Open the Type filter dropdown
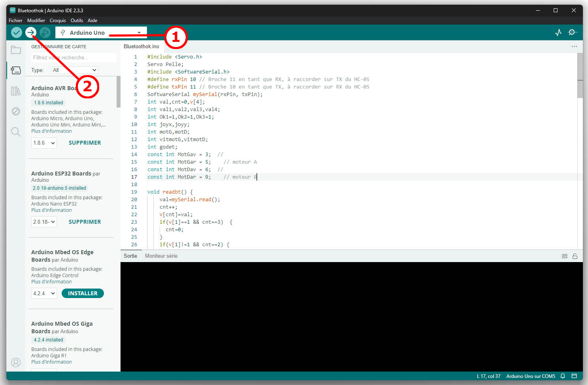This screenshot has height=385, width=588. (74, 70)
